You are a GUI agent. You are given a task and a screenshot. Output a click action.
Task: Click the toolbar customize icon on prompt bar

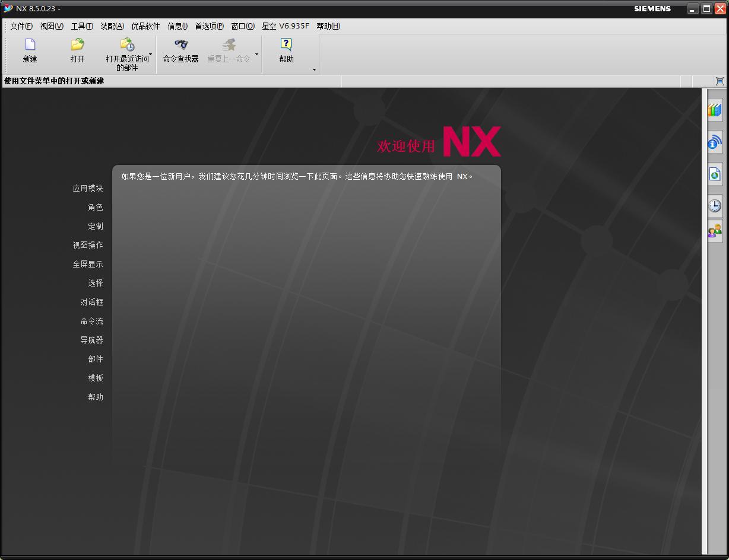coord(720,81)
